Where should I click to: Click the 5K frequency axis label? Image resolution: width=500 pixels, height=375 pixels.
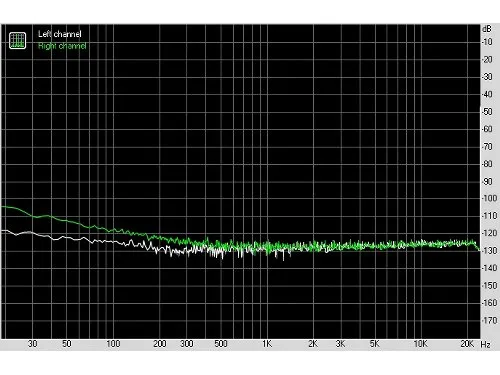(374, 344)
